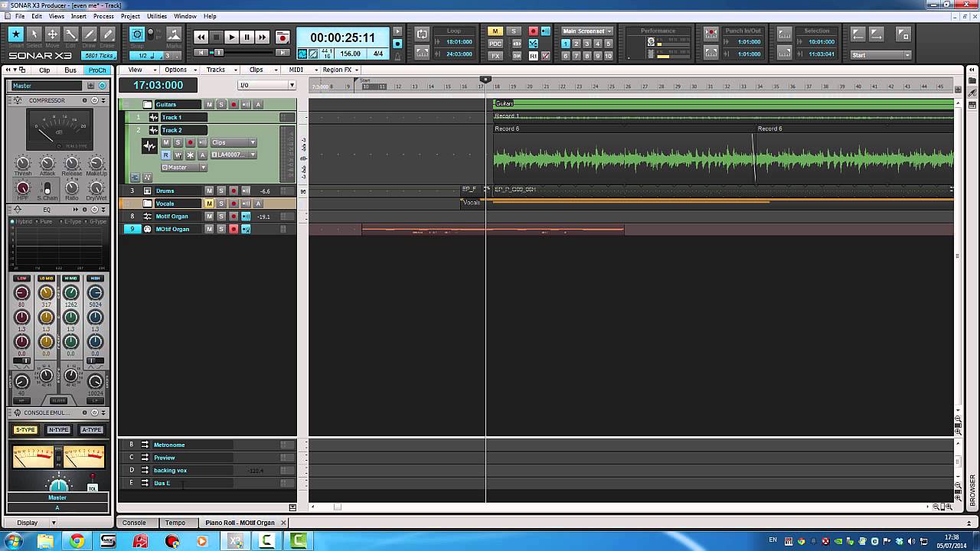Switch to screenset 2

point(577,44)
